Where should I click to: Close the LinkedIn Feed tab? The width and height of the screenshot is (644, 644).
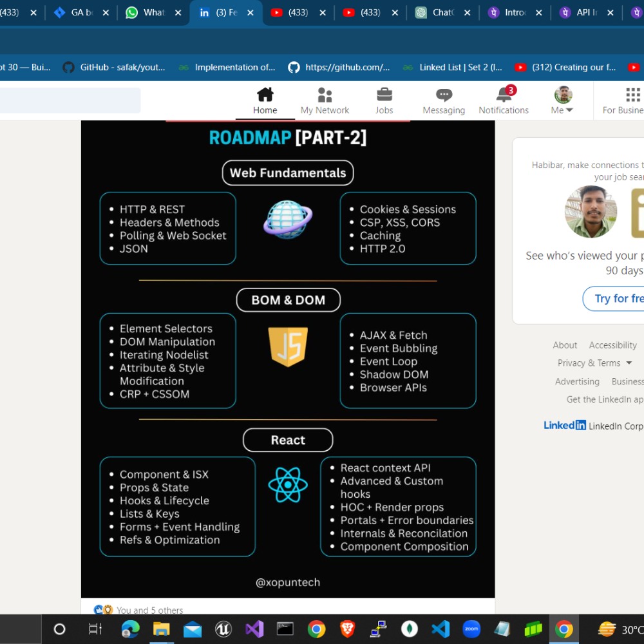click(251, 13)
